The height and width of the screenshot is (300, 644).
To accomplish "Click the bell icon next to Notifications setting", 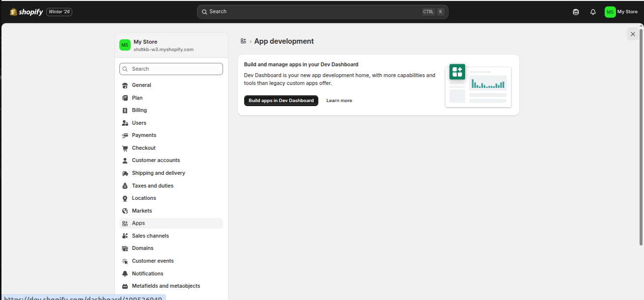I will (125, 273).
